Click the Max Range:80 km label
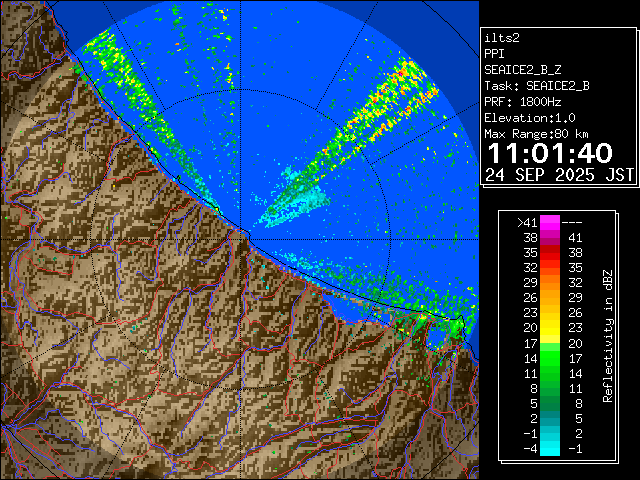This screenshot has height=480, width=640. point(536,133)
